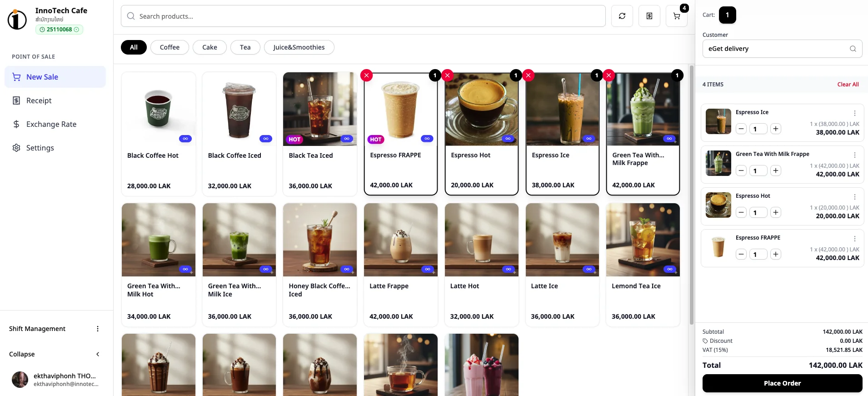
Task: Switch to Juice&Smoothies category
Action: pos(299,47)
